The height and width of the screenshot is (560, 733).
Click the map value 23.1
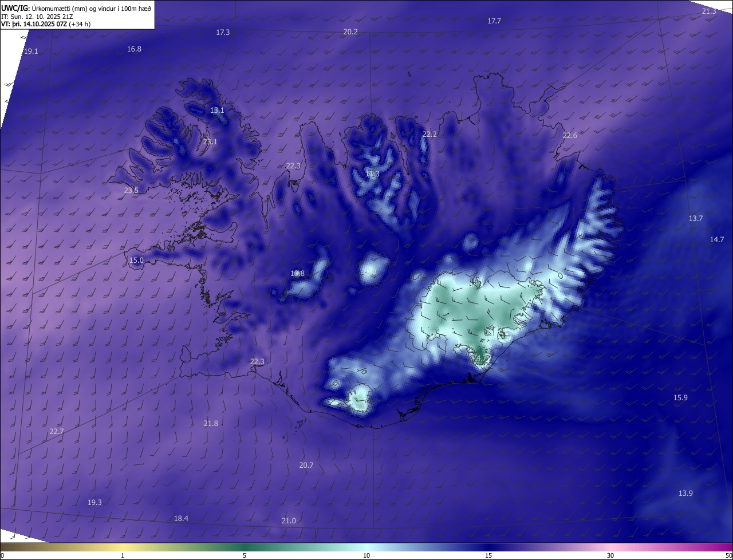(x=210, y=141)
